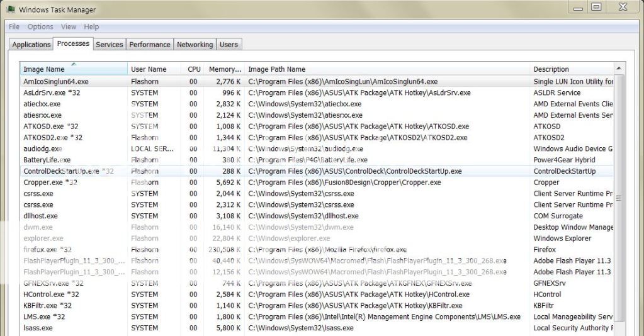Sort by Memory column header

(224, 69)
